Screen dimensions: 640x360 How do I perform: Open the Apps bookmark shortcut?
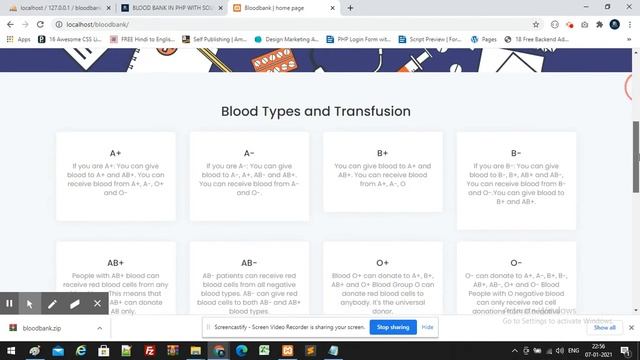[19, 39]
